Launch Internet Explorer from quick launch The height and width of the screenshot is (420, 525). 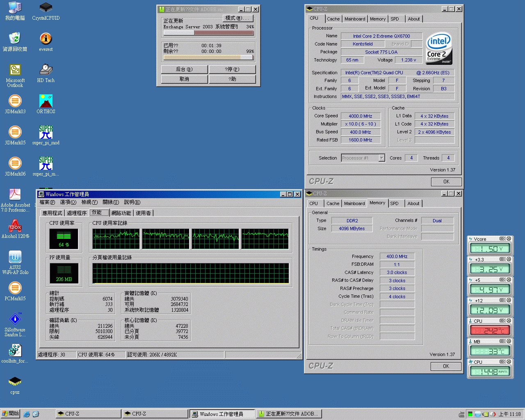pos(27,414)
